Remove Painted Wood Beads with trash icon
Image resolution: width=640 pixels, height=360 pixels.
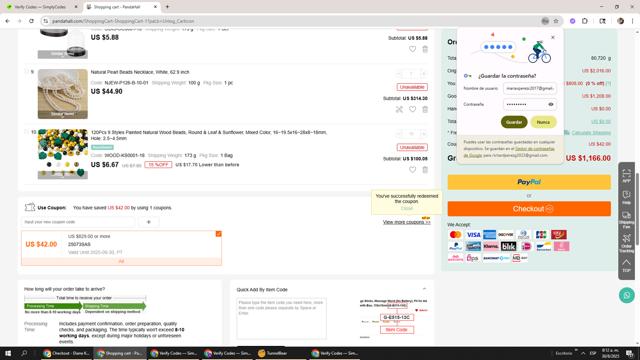coord(425,169)
